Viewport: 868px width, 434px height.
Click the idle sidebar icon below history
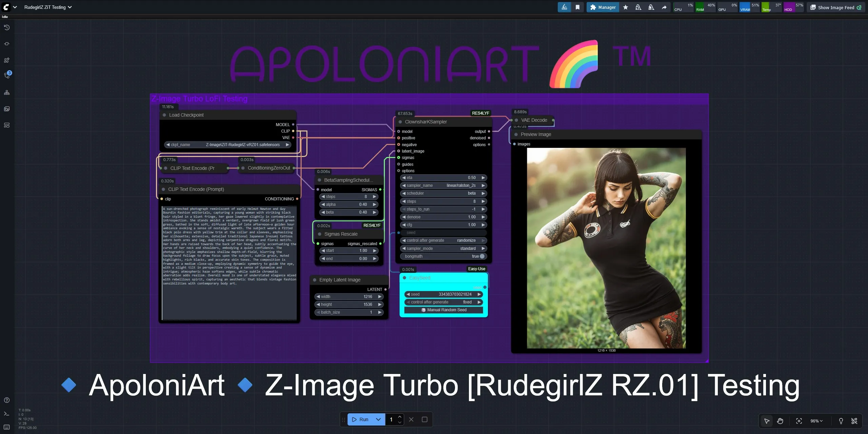pos(7,44)
